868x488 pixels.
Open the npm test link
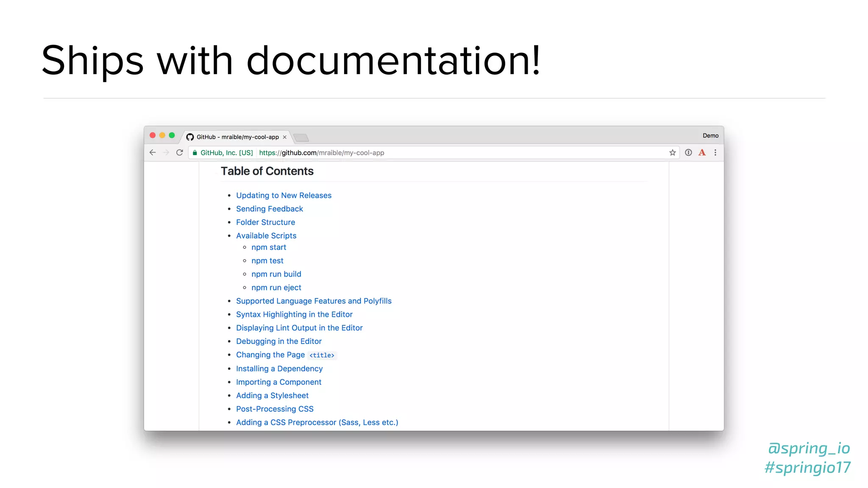267,261
